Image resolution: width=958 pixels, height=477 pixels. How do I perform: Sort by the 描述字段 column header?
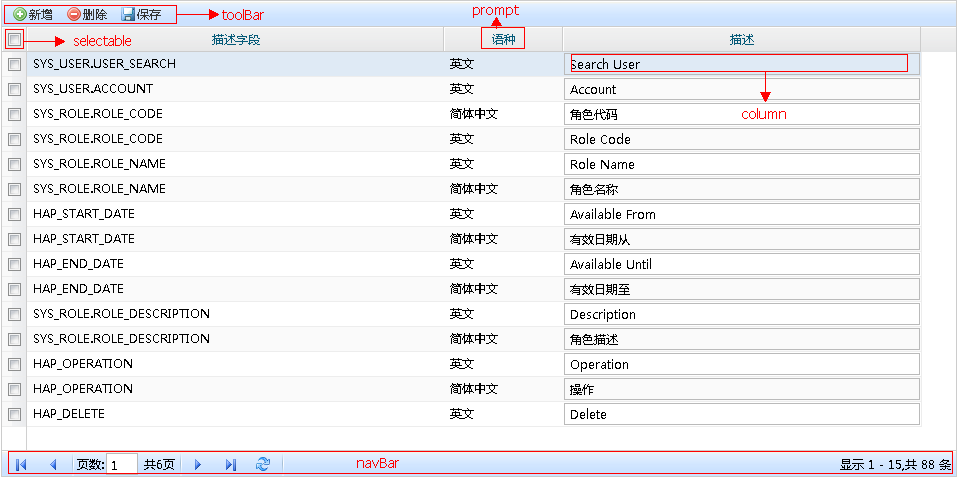pos(236,40)
